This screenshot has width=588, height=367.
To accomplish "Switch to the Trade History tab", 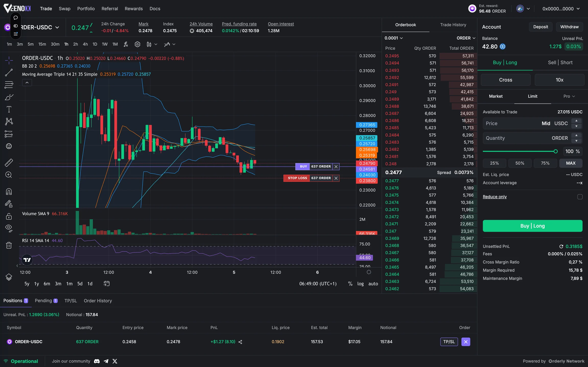I will click(x=453, y=25).
